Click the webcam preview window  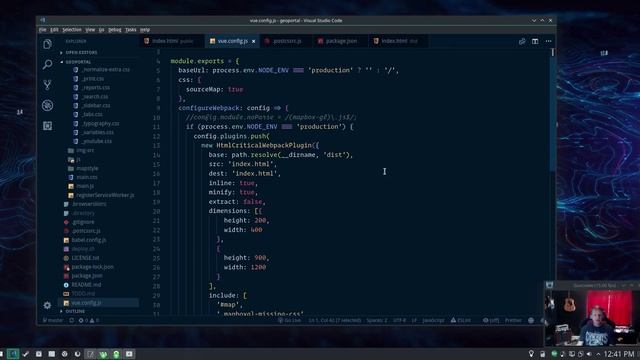pos(592,314)
